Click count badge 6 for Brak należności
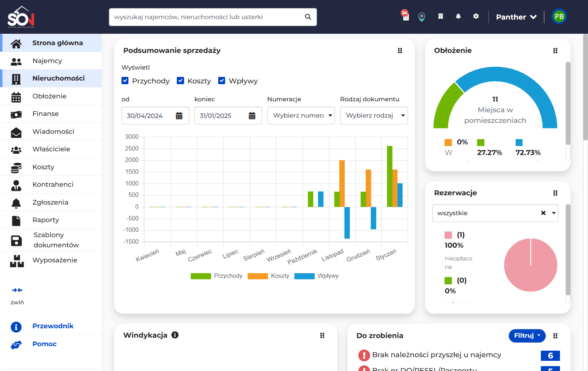This screenshot has height=371, width=588. (550, 356)
